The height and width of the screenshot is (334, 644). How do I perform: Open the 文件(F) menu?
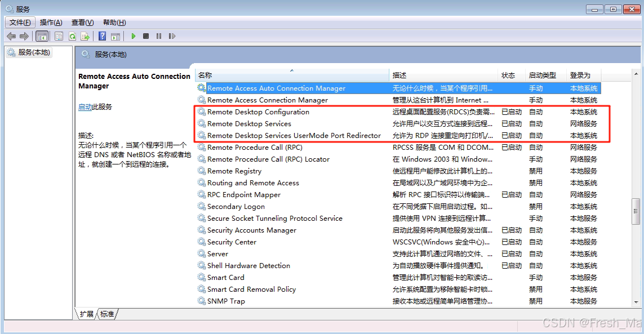[20, 22]
